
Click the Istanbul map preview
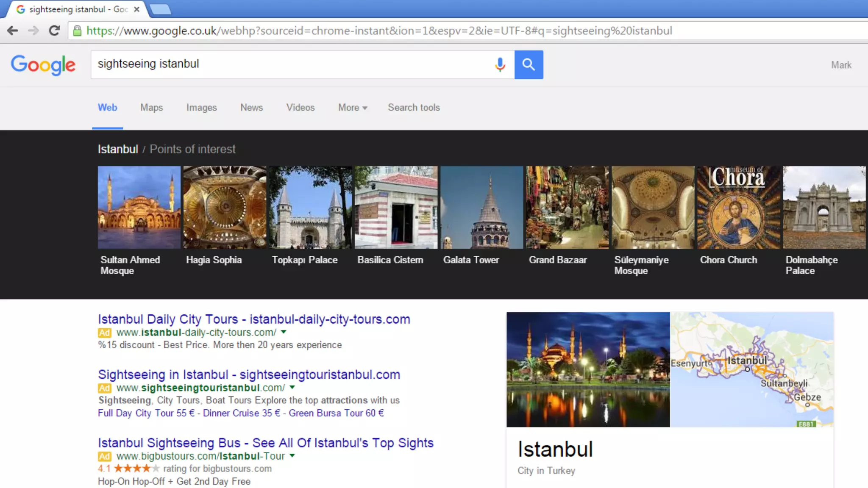[751, 369]
